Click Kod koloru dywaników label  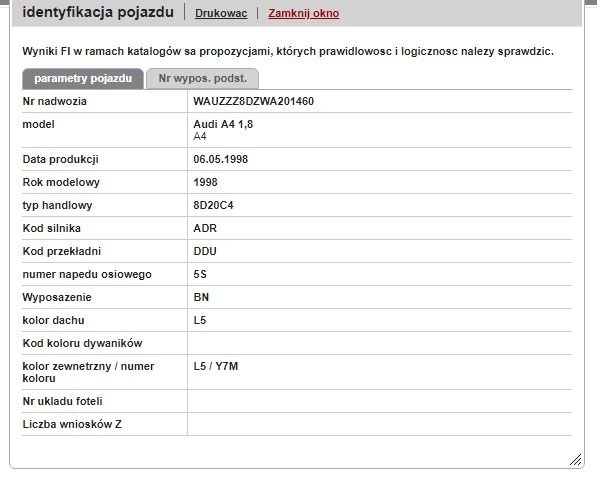82,343
